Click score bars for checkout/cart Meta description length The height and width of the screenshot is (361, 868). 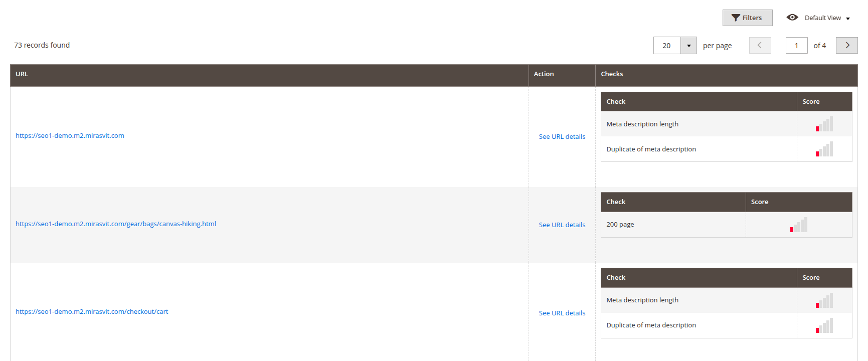[824, 301]
